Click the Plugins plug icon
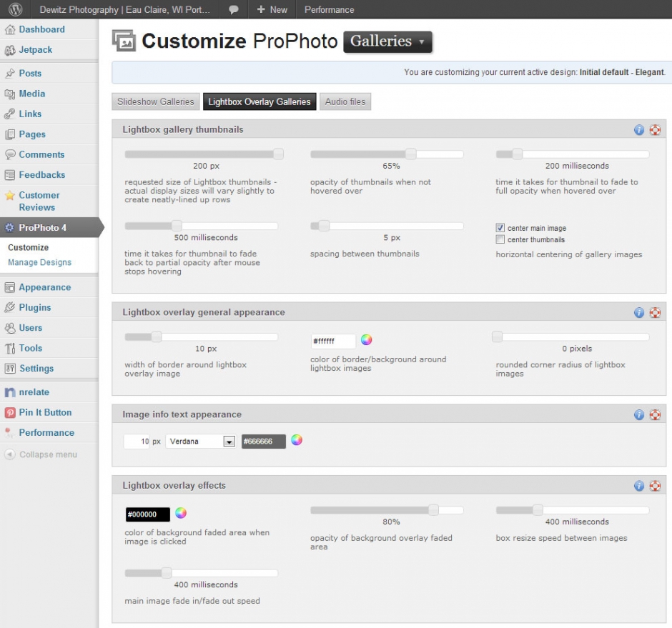672x628 pixels. pyautogui.click(x=10, y=308)
